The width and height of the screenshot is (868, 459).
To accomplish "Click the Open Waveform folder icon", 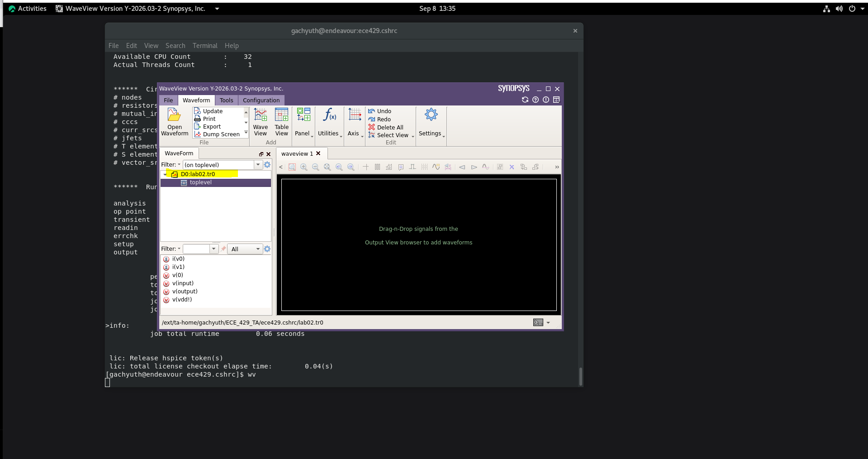I will click(x=174, y=115).
